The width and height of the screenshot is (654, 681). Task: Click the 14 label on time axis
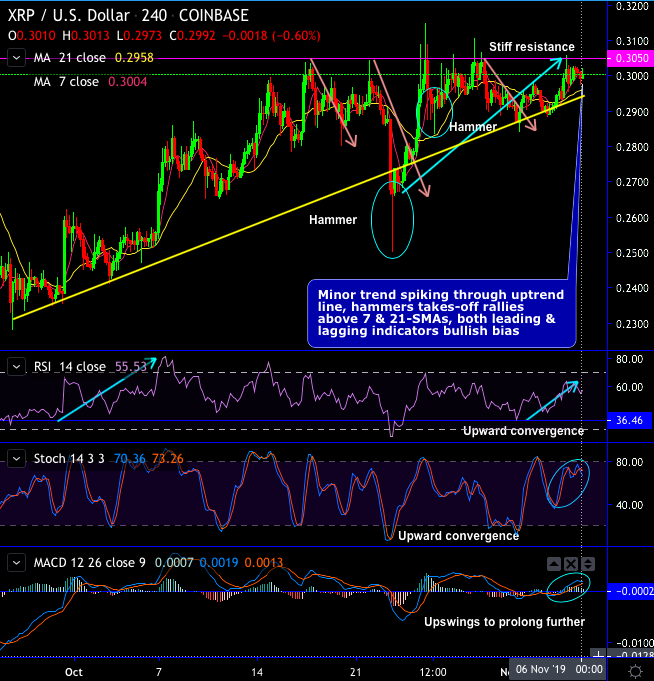click(x=257, y=672)
